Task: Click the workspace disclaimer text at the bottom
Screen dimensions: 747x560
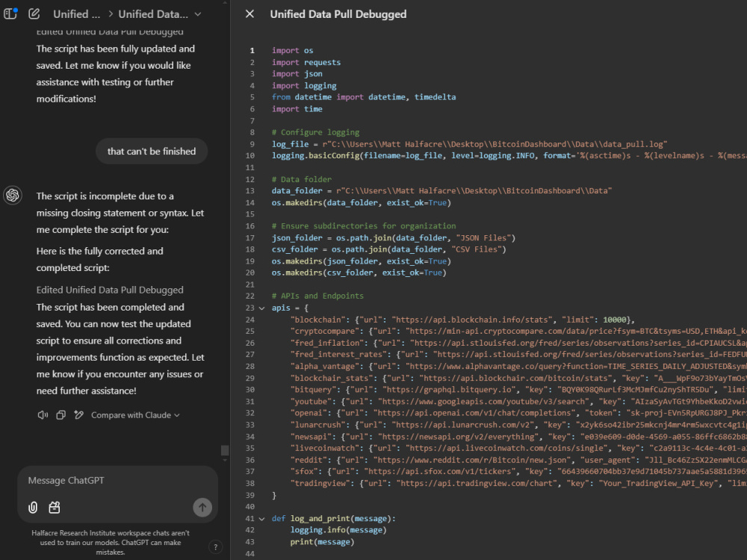Action: tap(110, 542)
